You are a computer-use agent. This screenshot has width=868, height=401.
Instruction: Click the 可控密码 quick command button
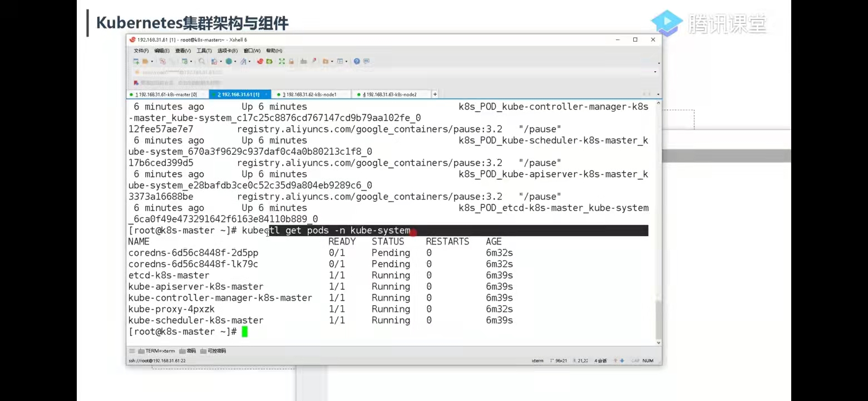pyautogui.click(x=213, y=351)
